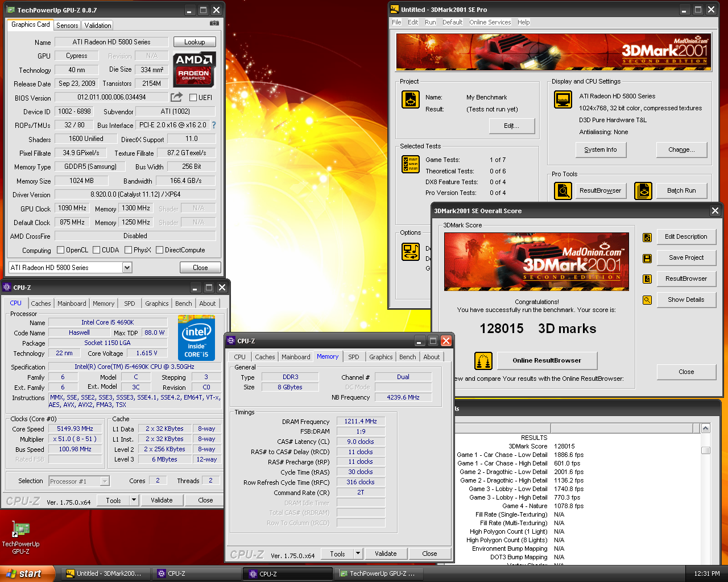Click the Selected Tests checklist icon
The width and height of the screenshot is (728, 582).
point(411,165)
